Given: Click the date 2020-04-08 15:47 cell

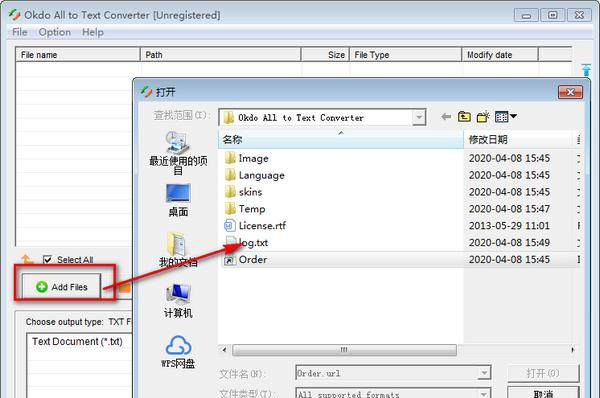Looking at the screenshot, I should 509,209.
